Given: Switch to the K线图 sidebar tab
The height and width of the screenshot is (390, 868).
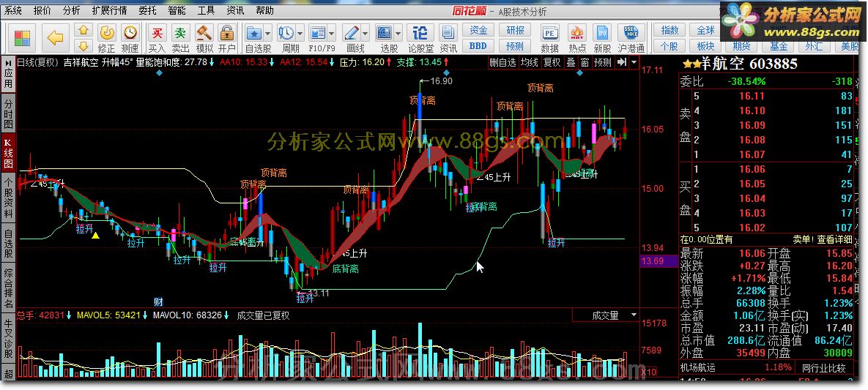Looking at the screenshot, I should [x=8, y=153].
